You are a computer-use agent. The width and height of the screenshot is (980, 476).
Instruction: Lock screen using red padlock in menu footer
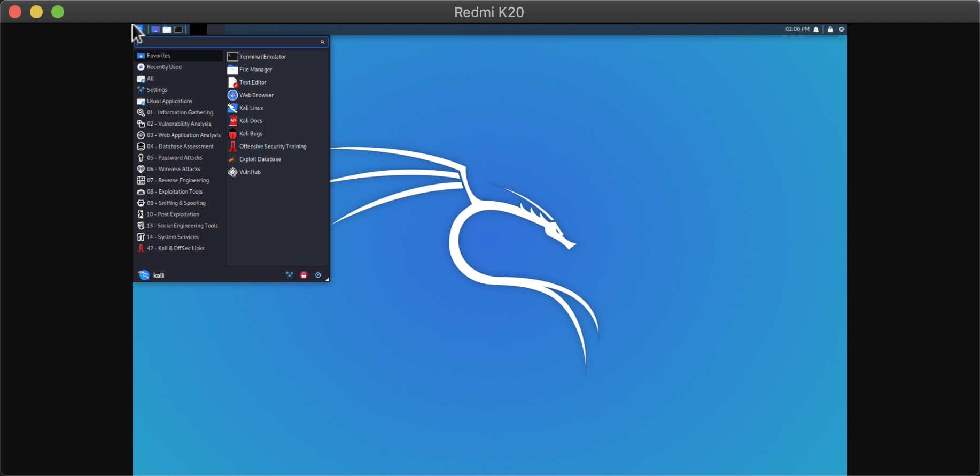[304, 275]
